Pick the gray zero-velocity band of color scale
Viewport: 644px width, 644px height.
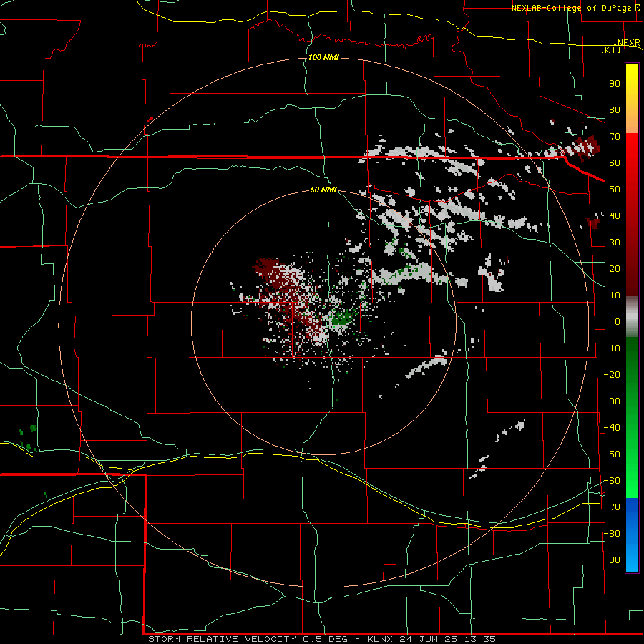click(x=632, y=317)
